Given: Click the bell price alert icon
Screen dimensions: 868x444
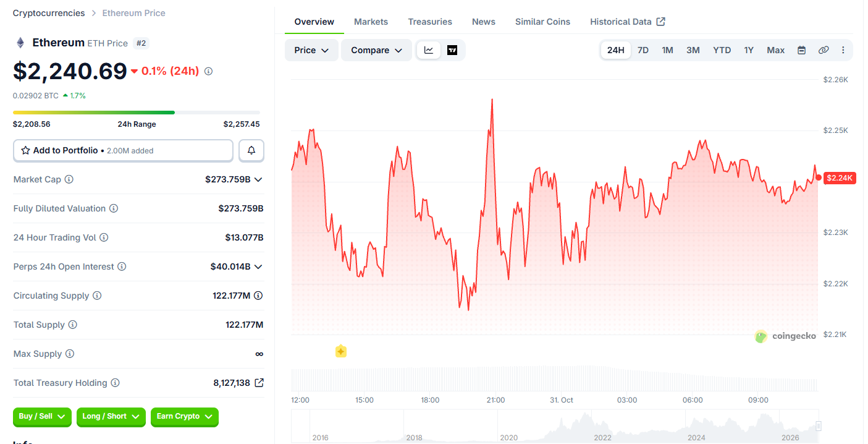Looking at the screenshot, I should coord(251,150).
